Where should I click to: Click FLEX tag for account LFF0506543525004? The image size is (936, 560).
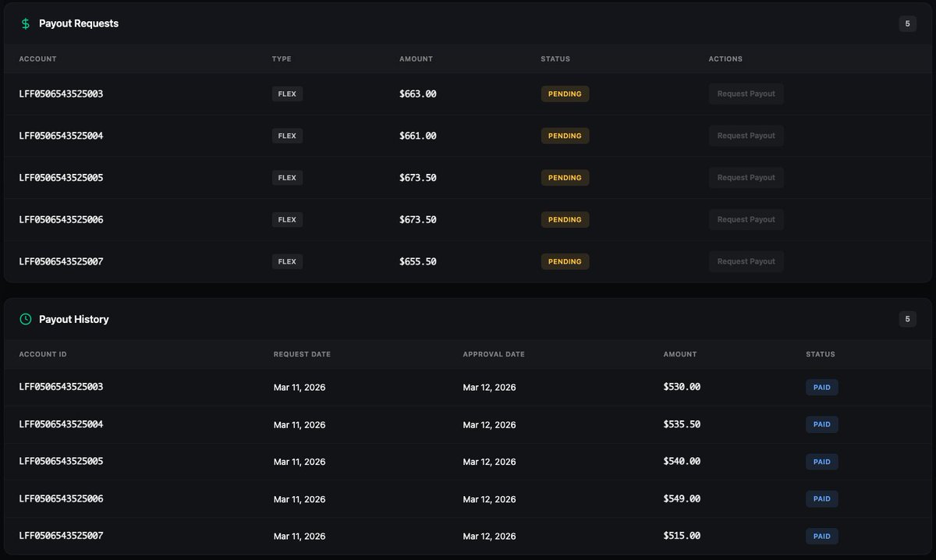tap(287, 136)
